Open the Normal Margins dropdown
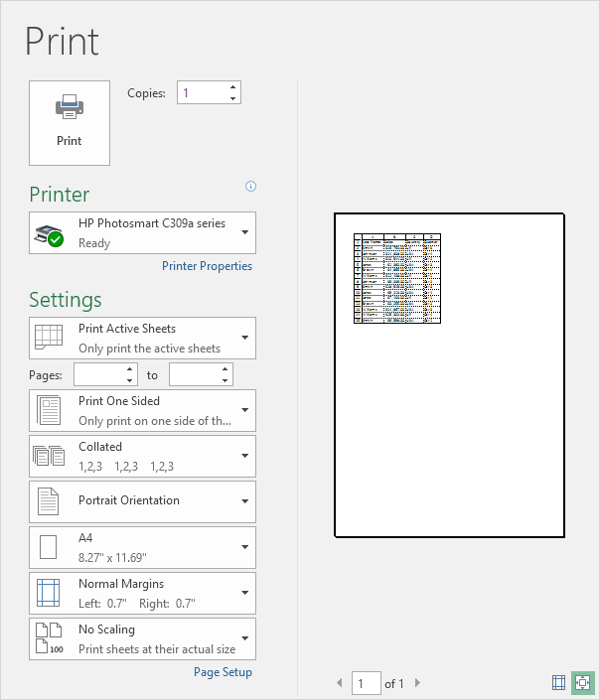Viewport: 600px width, 700px height. [142, 594]
